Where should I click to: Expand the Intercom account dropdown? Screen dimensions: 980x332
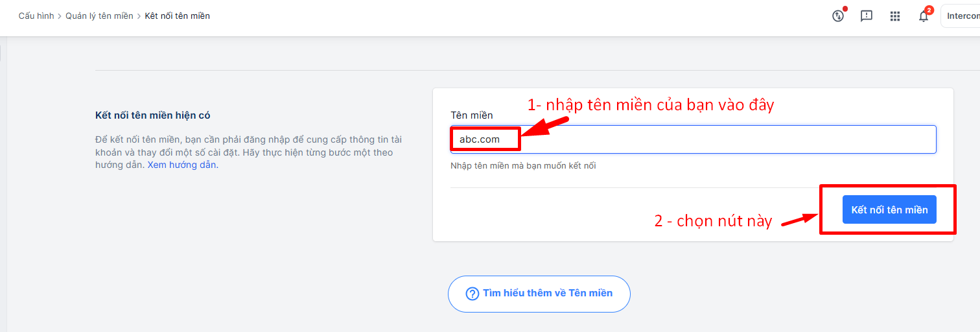[961, 16]
